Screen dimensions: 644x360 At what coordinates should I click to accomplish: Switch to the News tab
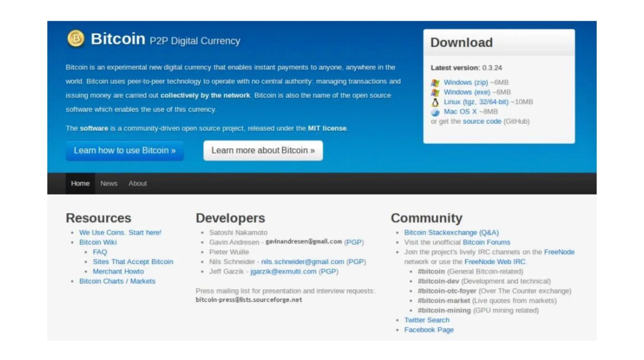click(109, 183)
